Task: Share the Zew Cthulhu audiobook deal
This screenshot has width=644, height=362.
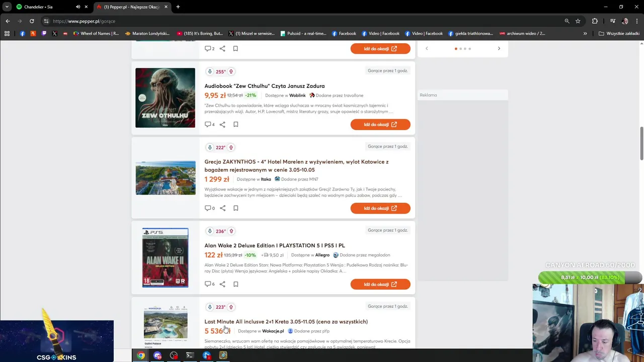Action: click(x=222, y=125)
